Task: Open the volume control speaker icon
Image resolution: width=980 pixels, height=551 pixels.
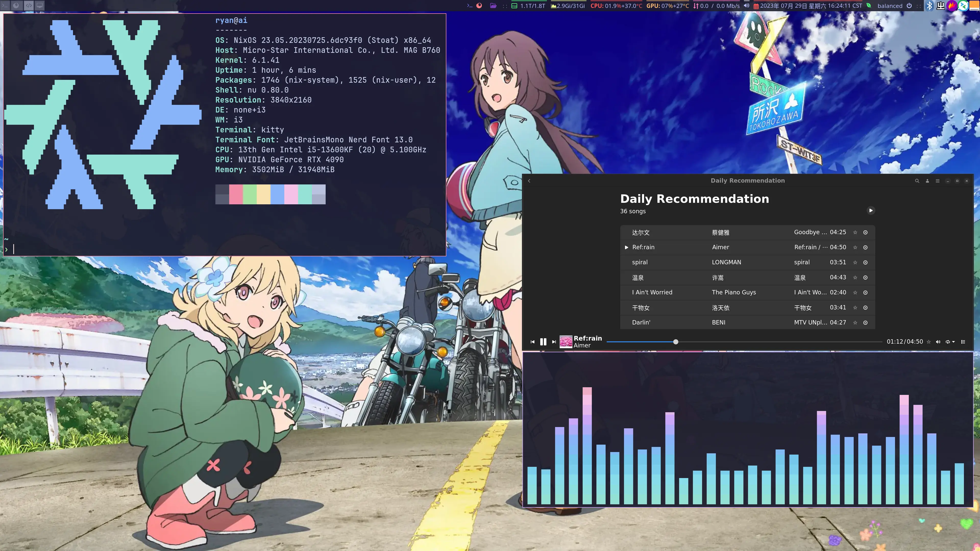Action: (938, 342)
